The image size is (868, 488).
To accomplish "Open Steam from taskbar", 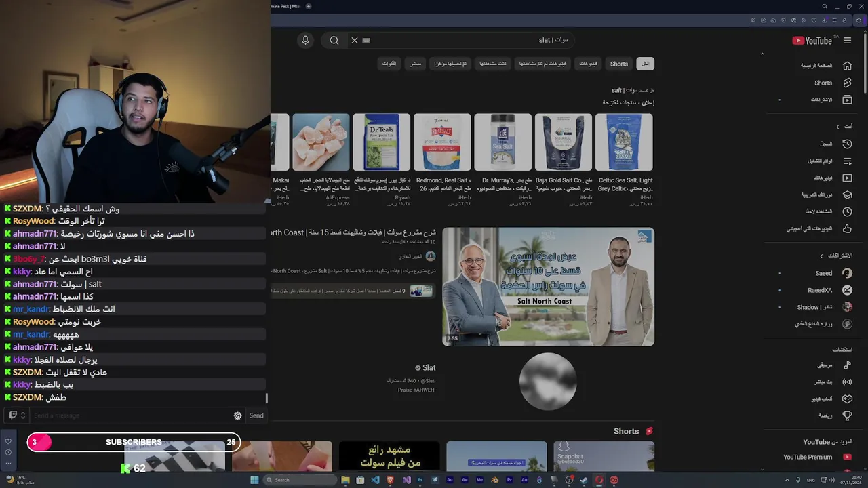I will tap(584, 480).
